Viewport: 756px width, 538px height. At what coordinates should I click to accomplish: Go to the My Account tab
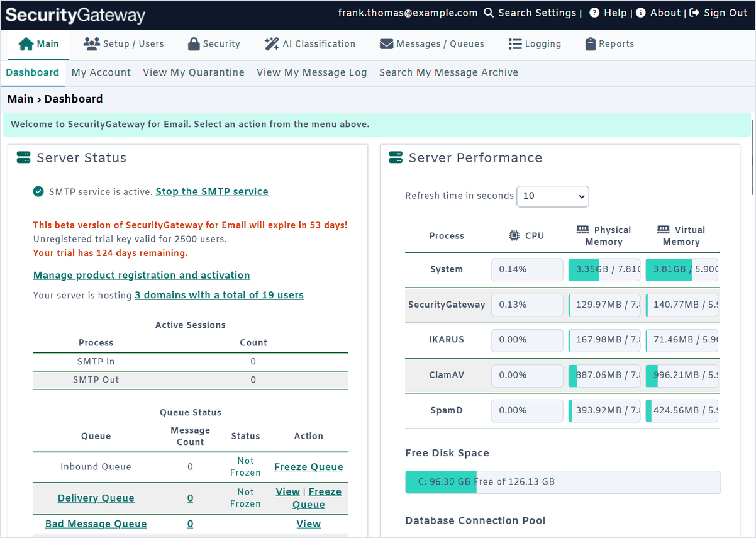point(101,72)
